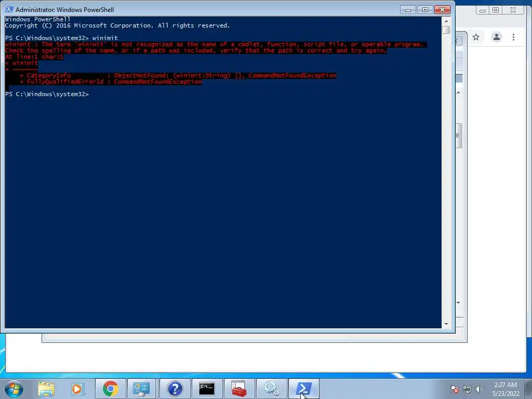Click PowerShell scrollbar up arrow
The image size is (532, 399).
point(446,21)
